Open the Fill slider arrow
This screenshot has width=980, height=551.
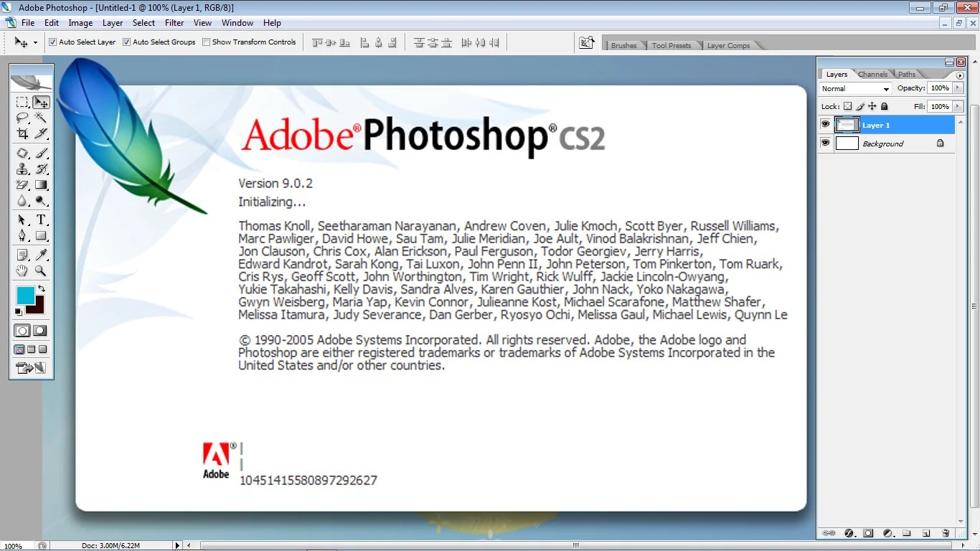957,106
